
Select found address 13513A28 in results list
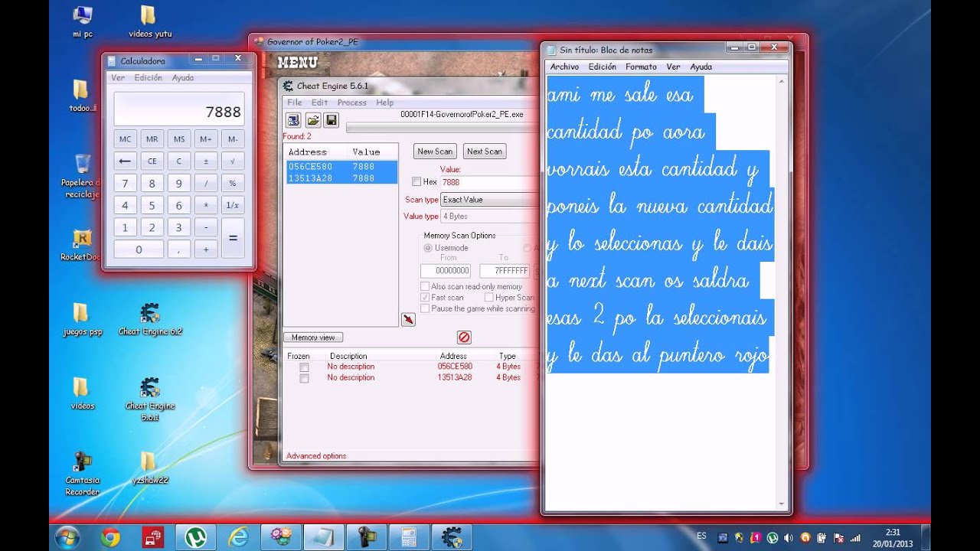coord(341,178)
